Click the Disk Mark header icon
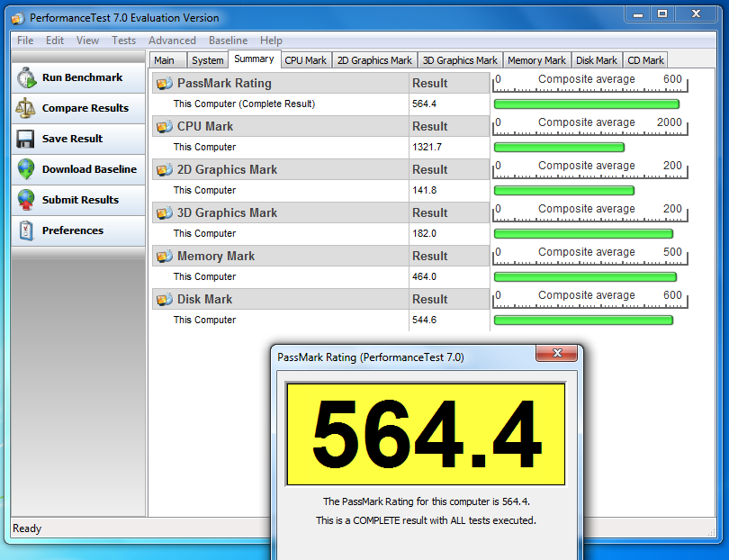The width and height of the screenshot is (729, 560). click(x=165, y=300)
